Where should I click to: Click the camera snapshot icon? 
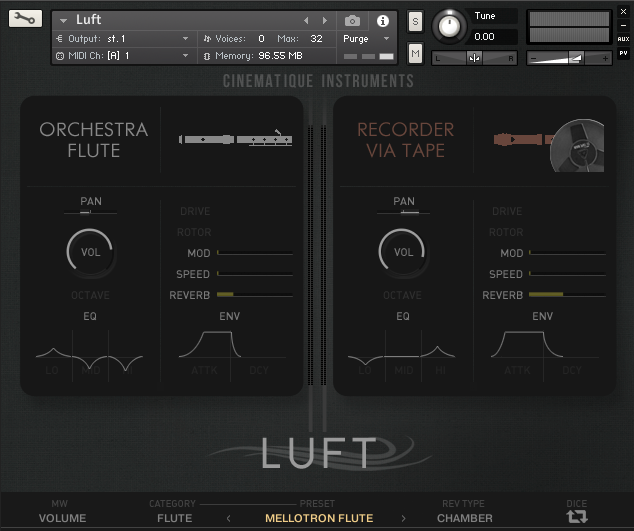coord(352,21)
